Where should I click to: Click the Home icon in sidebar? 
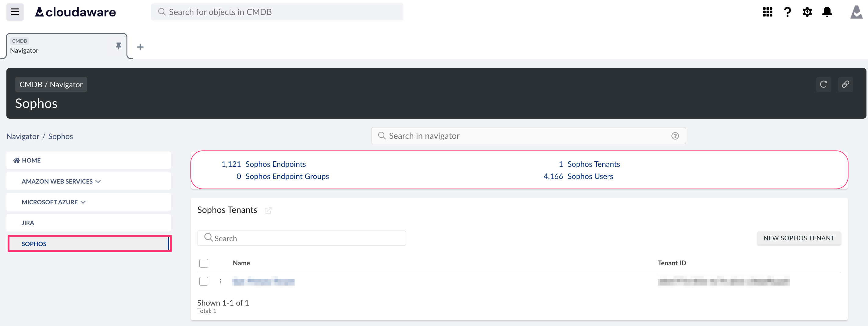tap(16, 160)
